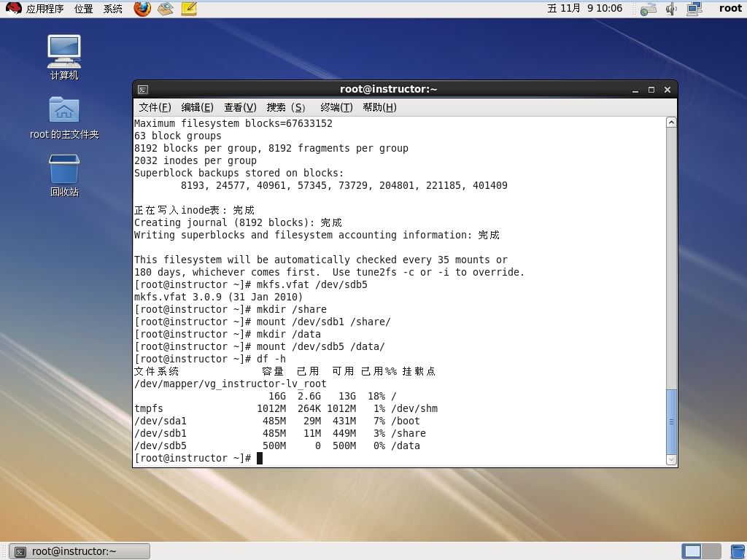Open the 系统 System menu

113,9
